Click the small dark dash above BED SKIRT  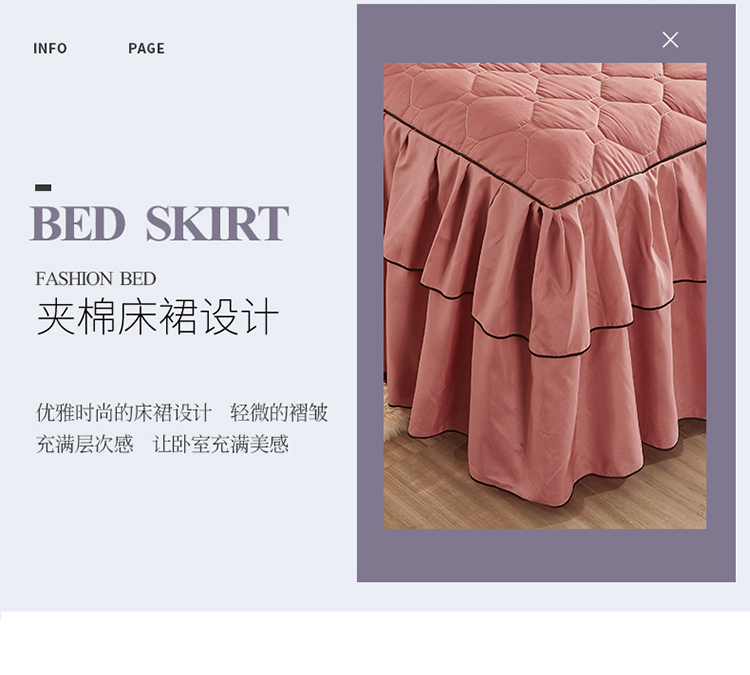[x=43, y=188]
